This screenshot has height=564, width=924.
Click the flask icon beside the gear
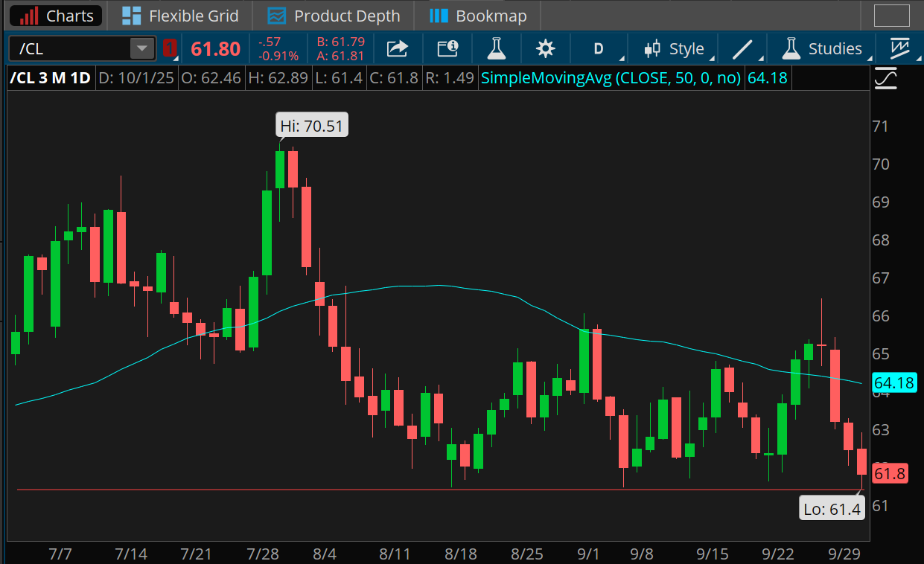click(x=496, y=49)
